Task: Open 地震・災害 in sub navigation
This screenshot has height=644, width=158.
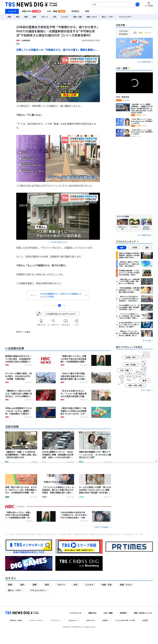Action: tap(77, 17)
